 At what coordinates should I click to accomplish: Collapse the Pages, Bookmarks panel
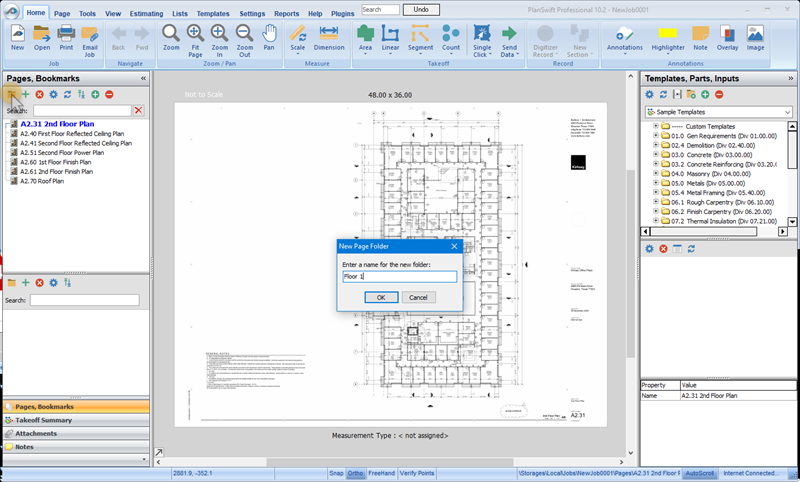click(x=143, y=78)
